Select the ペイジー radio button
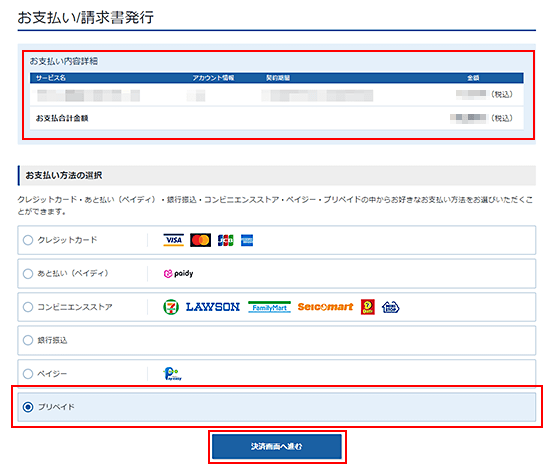Viewport: 550px width, 474px height. click(28, 374)
